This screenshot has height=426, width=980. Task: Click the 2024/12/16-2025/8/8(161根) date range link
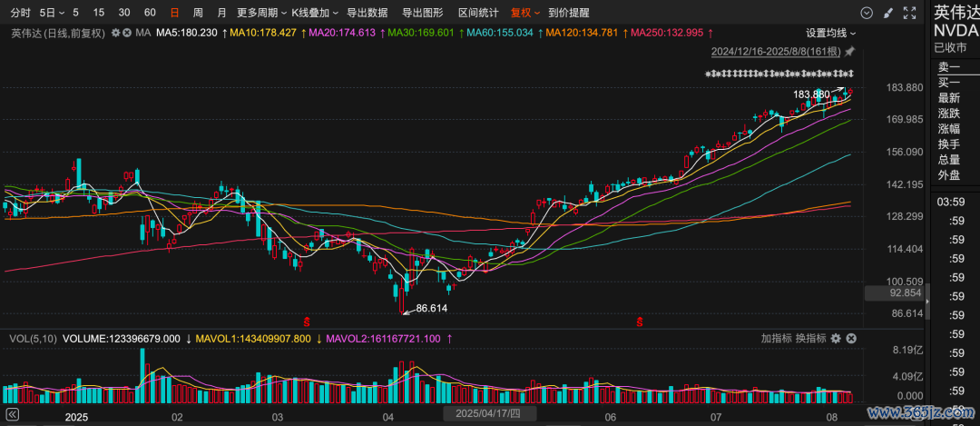[x=777, y=51]
